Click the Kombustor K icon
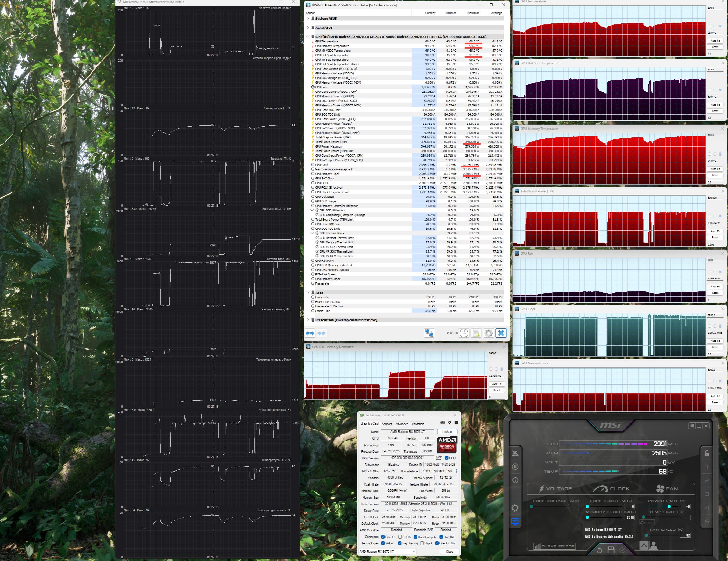 [515, 467]
